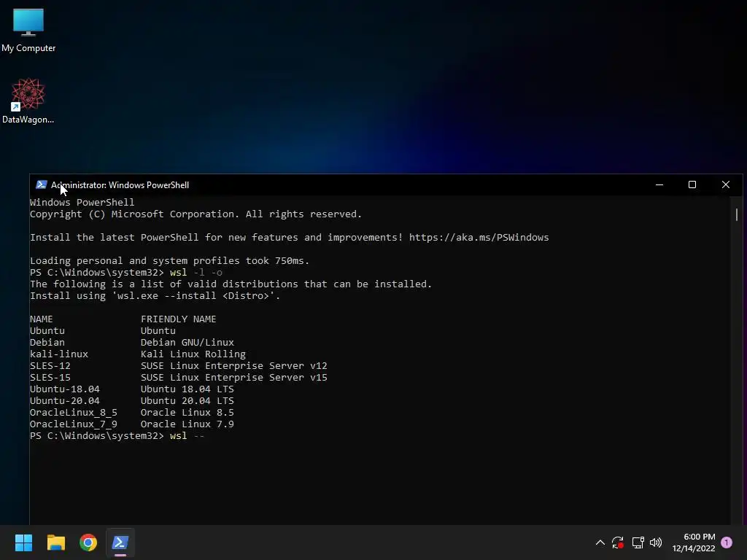
Task: Click the 'Ubuntu' entry under NAME
Action: [x=47, y=330]
